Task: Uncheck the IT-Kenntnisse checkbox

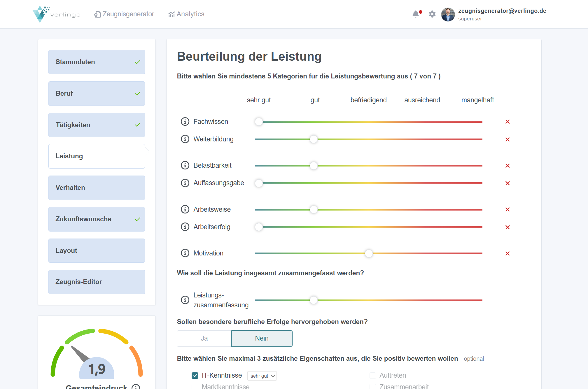Action: point(195,376)
